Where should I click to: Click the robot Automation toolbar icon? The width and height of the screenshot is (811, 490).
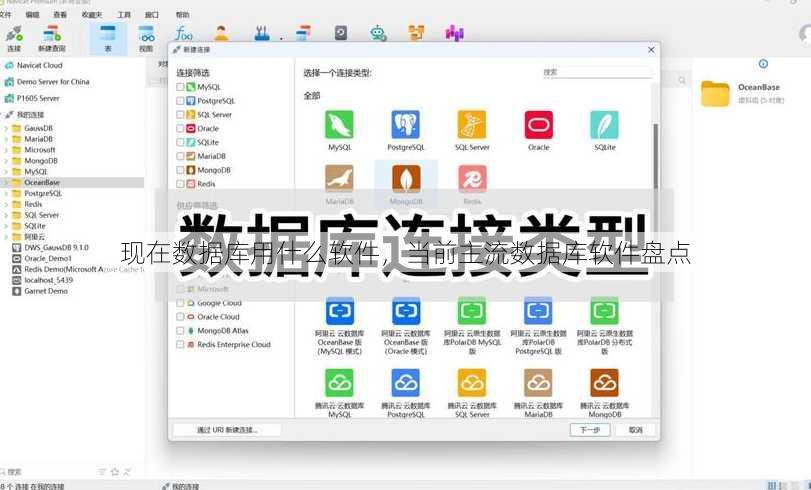coord(379,34)
